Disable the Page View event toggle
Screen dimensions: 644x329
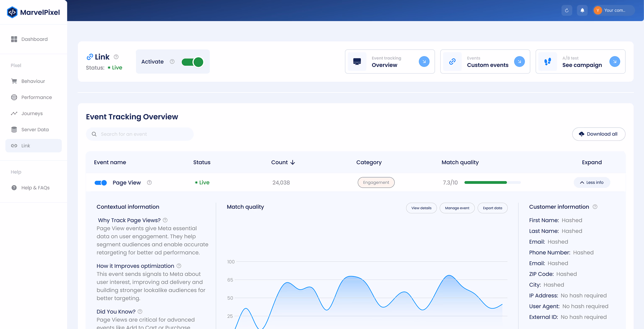click(100, 182)
